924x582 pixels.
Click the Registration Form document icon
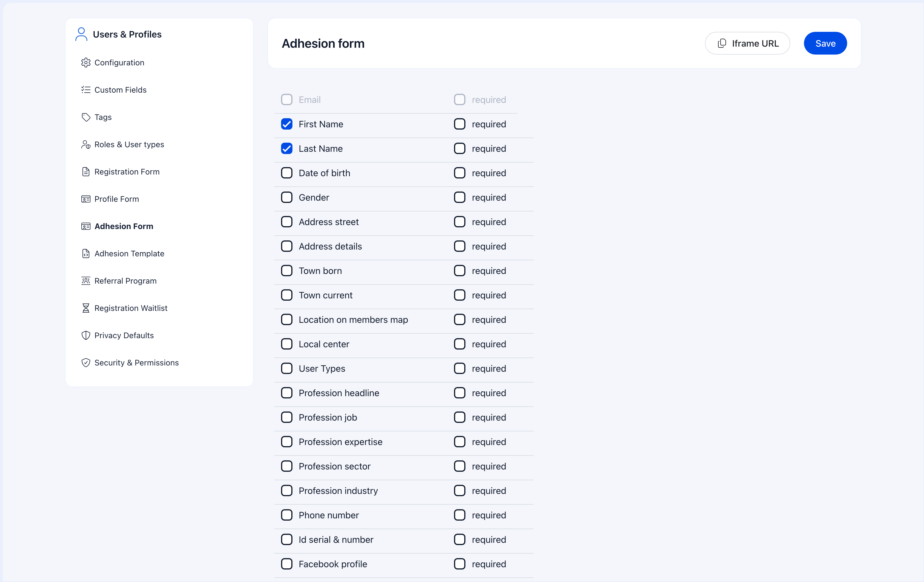tap(86, 171)
